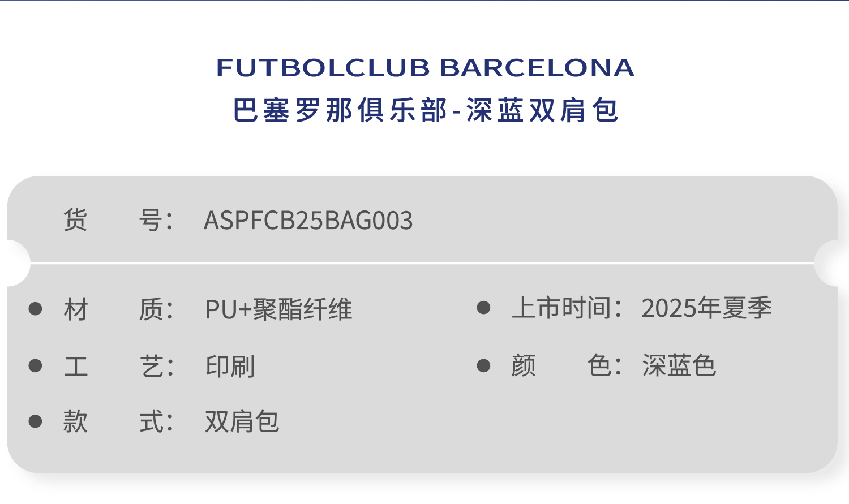Select the 深蓝色 color value

[679, 366]
